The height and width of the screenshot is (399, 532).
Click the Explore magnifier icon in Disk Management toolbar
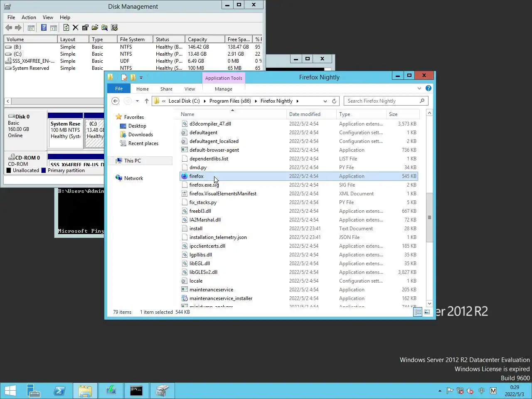pos(104,28)
